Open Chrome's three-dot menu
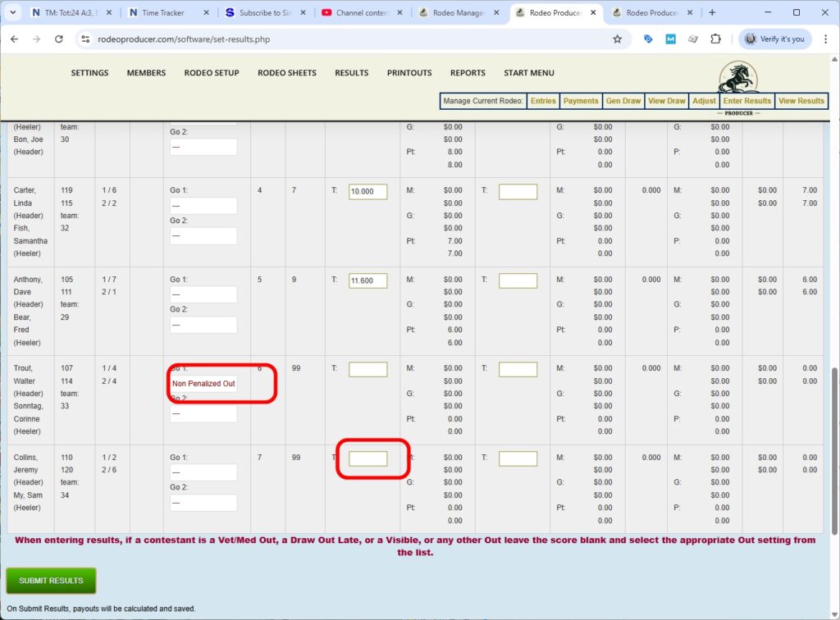The image size is (840, 620). pos(827,39)
